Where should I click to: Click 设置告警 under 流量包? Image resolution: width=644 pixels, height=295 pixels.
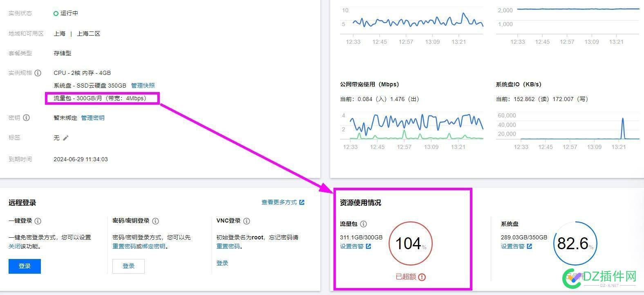point(352,246)
